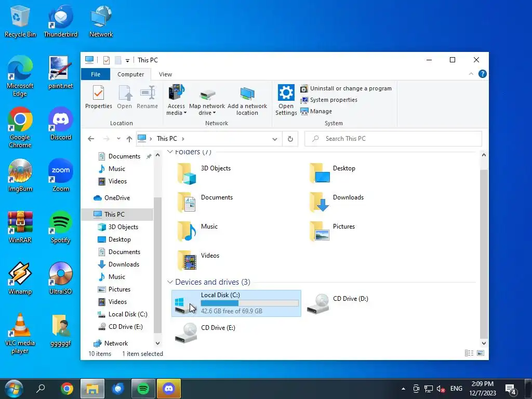Open Properties in the Computer ribbon

[x=98, y=97]
